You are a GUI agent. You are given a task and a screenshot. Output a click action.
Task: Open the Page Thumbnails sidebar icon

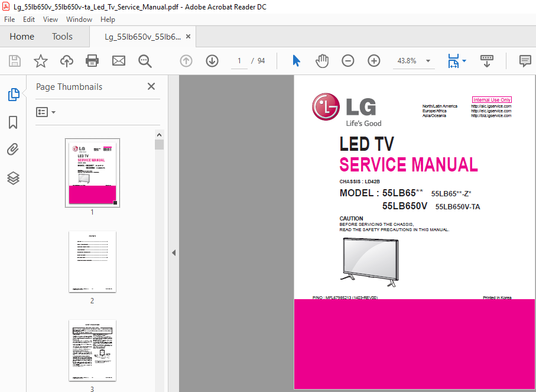[14, 95]
